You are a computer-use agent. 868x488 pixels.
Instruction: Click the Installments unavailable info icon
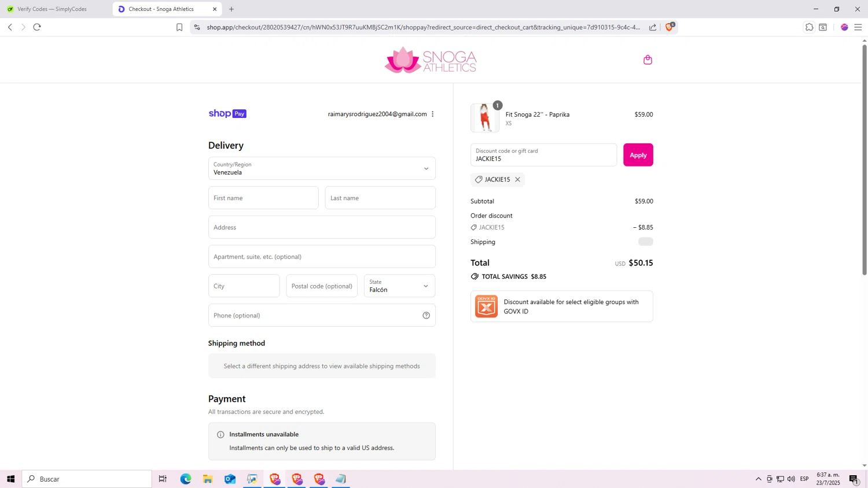(x=220, y=434)
